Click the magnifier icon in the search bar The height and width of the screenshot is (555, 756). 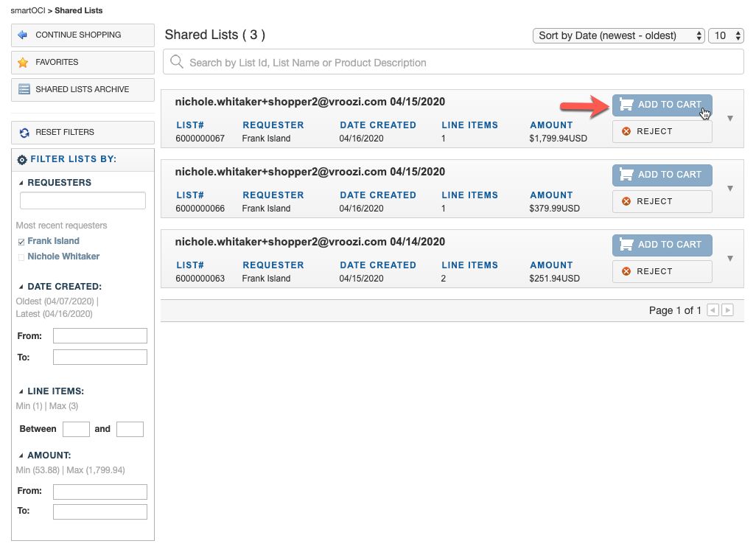pos(176,62)
